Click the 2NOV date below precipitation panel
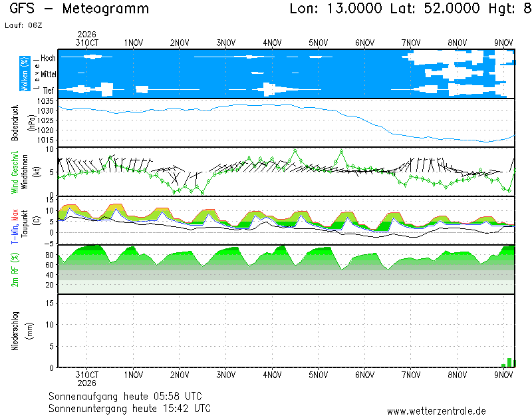Screen dimensions: 532x416 point(180,375)
